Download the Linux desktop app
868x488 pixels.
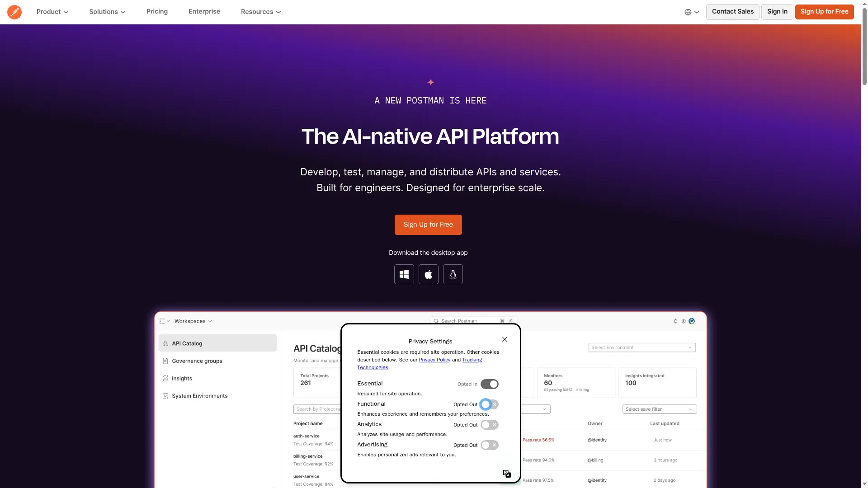[453, 274]
